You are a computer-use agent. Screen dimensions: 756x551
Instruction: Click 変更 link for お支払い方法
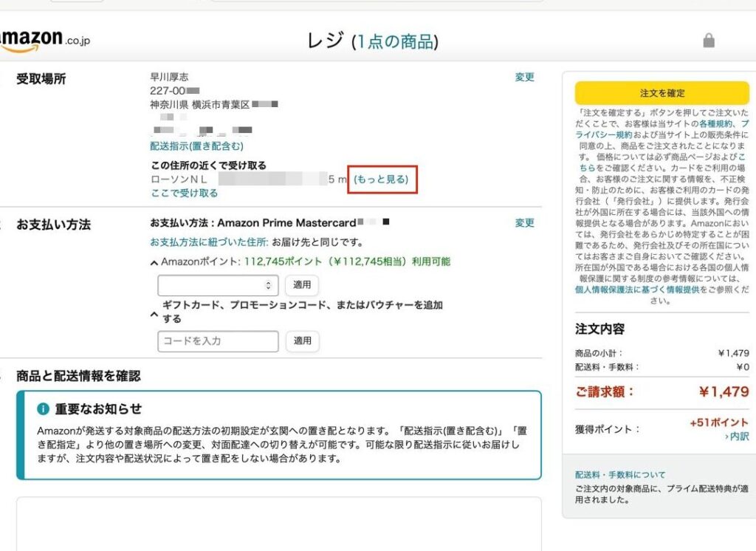(524, 223)
